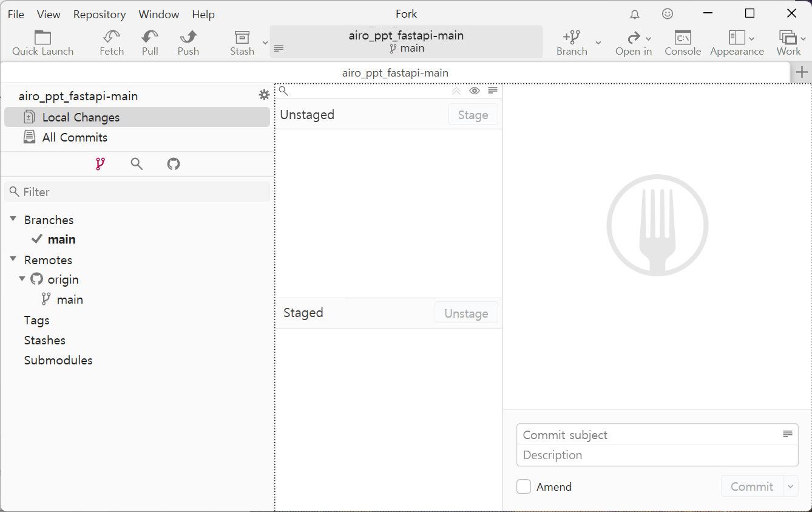
Task: Launch the Console from the toolbar
Action: (x=683, y=43)
